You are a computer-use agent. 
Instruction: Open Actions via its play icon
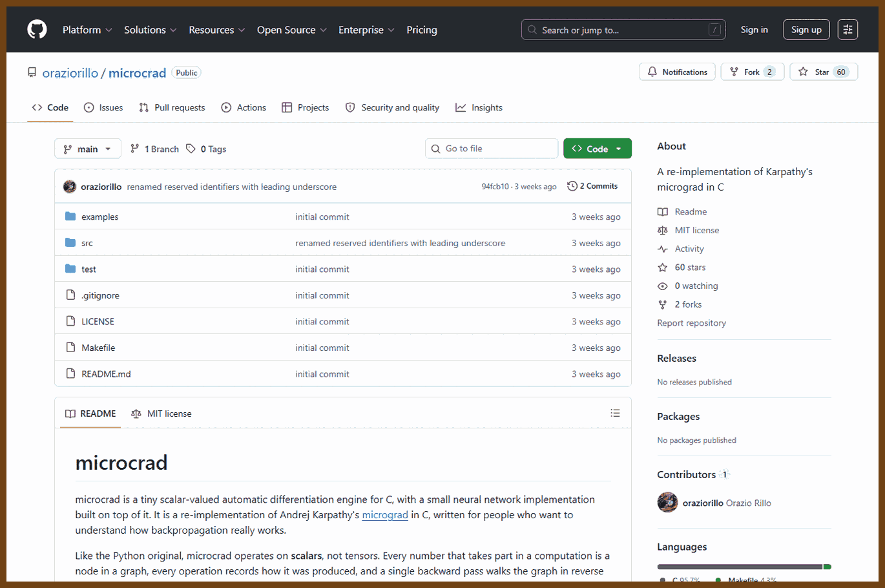tap(226, 108)
